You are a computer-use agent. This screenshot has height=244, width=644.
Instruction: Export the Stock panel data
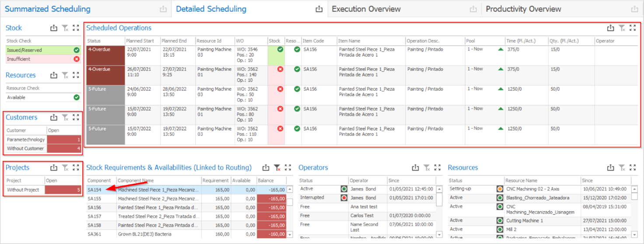54,28
